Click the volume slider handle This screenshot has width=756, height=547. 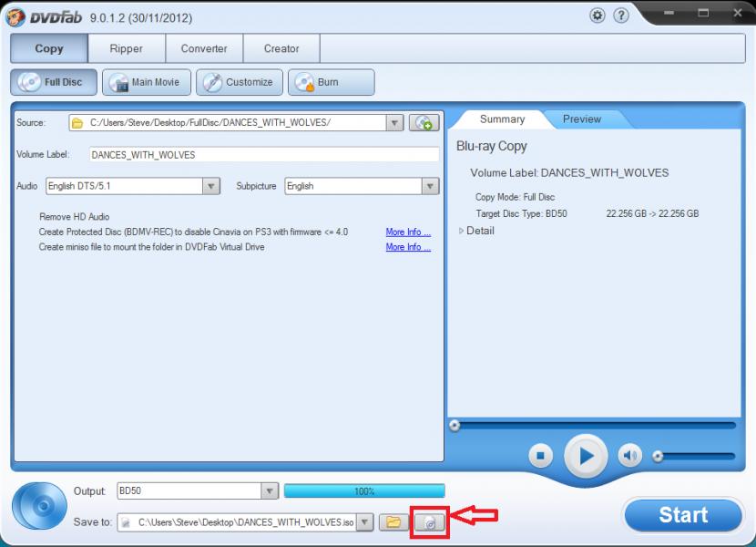click(658, 456)
